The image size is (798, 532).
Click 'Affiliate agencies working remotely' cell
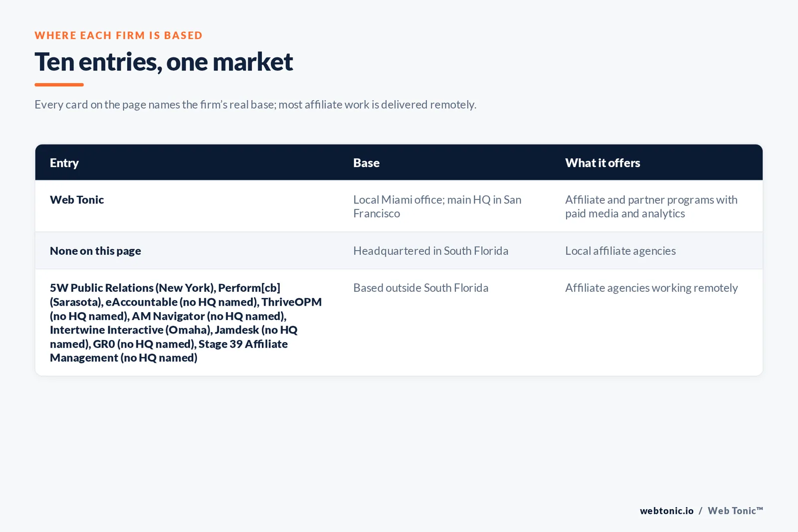click(x=651, y=288)
